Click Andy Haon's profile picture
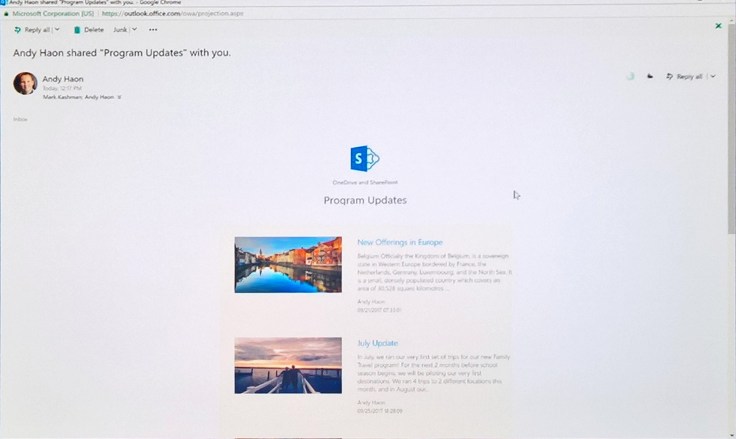736x439 pixels. [25, 84]
